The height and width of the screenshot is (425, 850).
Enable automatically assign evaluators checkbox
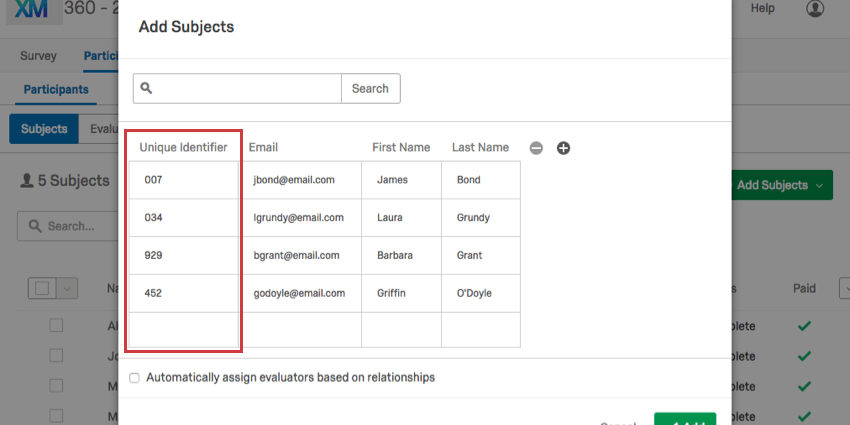135,378
